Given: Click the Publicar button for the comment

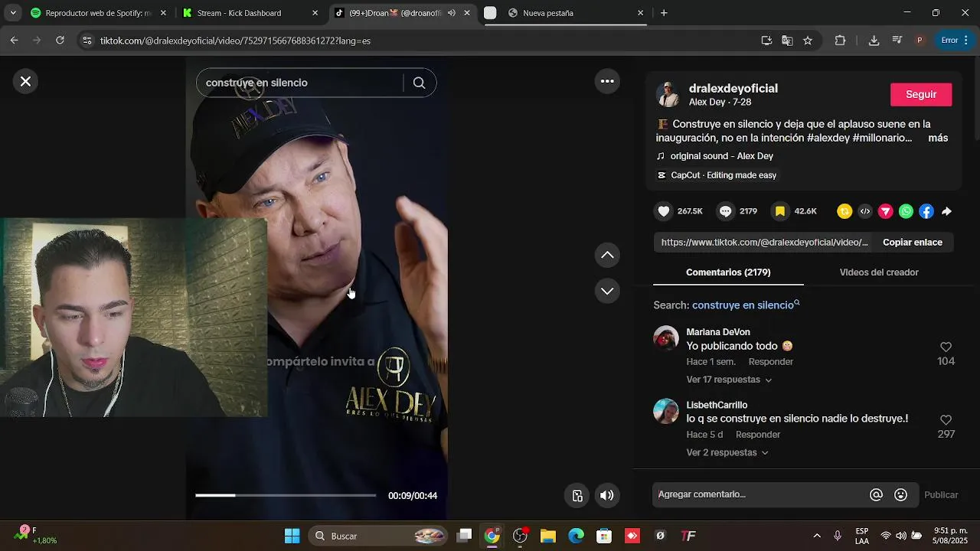Looking at the screenshot, I should tap(941, 495).
